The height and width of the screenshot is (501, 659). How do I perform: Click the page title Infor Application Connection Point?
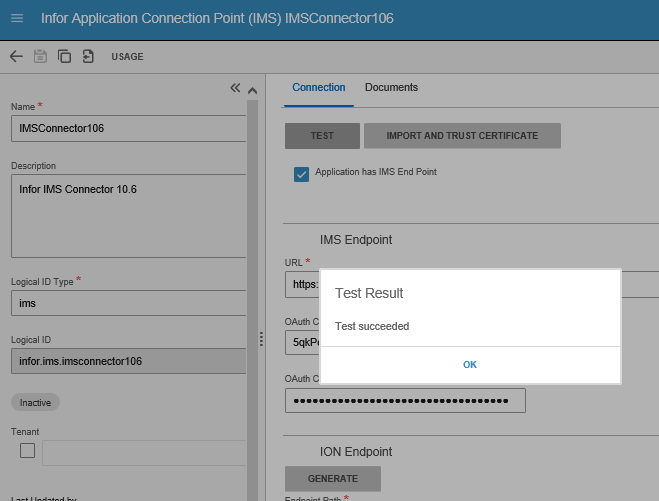(x=217, y=18)
